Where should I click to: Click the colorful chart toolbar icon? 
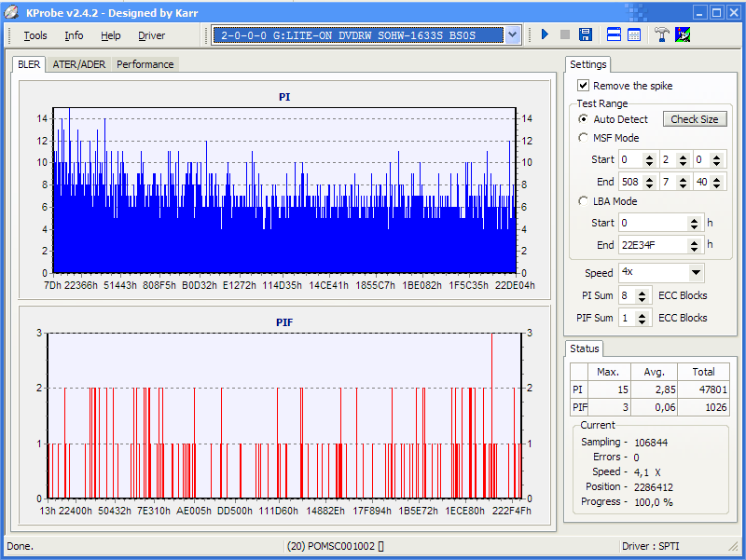pos(683,34)
